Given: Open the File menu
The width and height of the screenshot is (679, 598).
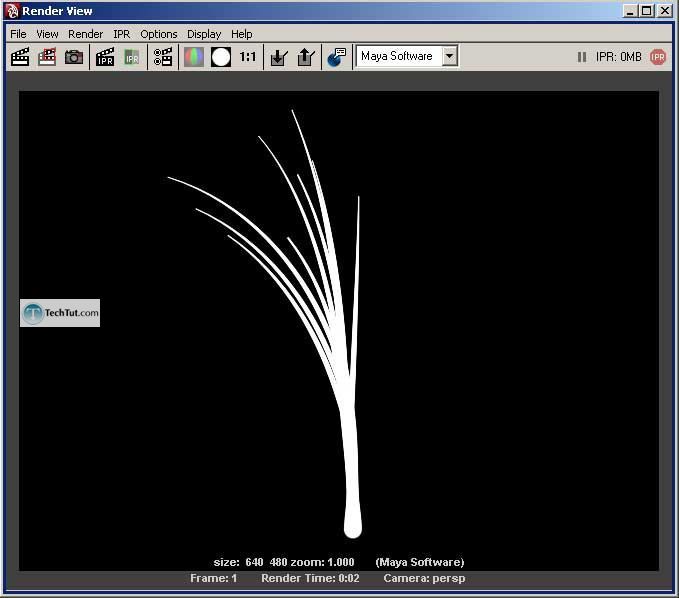Looking at the screenshot, I should pos(18,34).
